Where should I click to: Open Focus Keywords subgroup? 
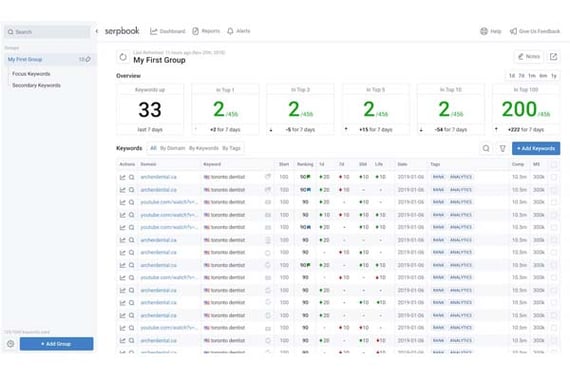pos(31,74)
